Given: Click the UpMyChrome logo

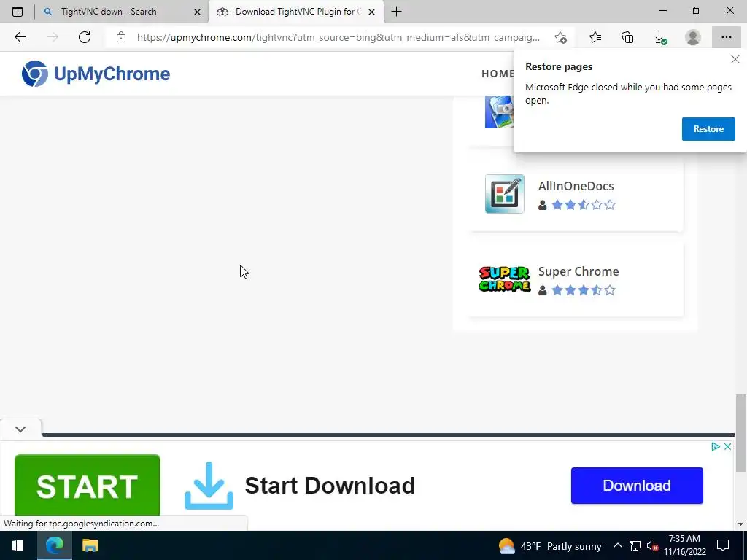Looking at the screenshot, I should coord(96,74).
